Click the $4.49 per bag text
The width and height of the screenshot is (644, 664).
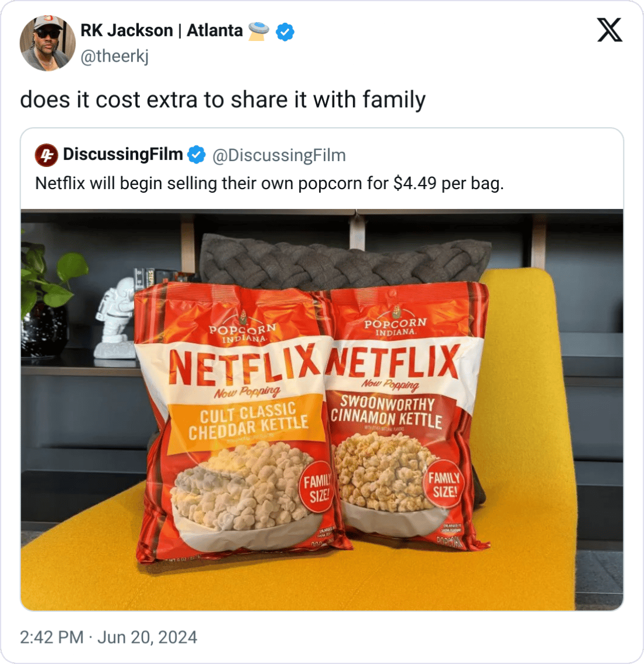click(x=448, y=184)
